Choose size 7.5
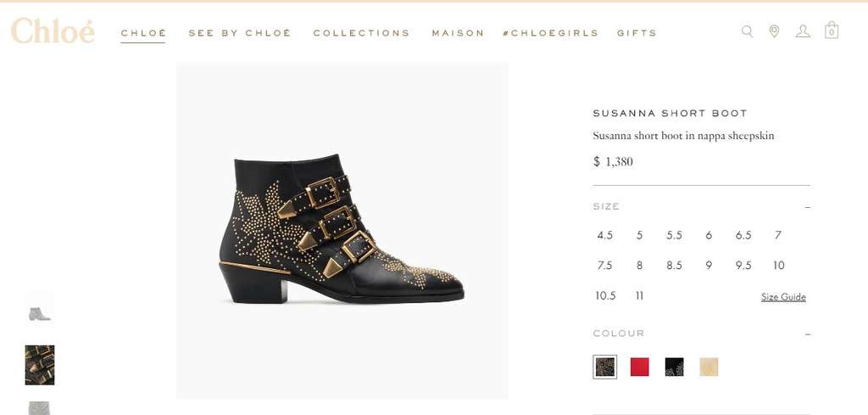 [x=604, y=266]
